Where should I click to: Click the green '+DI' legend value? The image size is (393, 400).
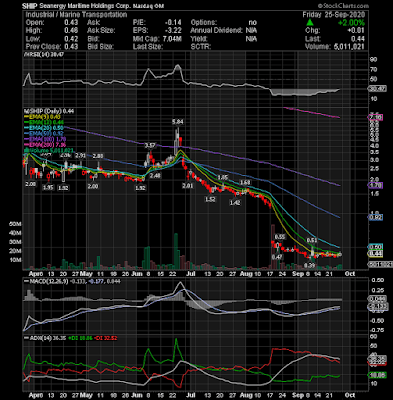click(x=80, y=338)
